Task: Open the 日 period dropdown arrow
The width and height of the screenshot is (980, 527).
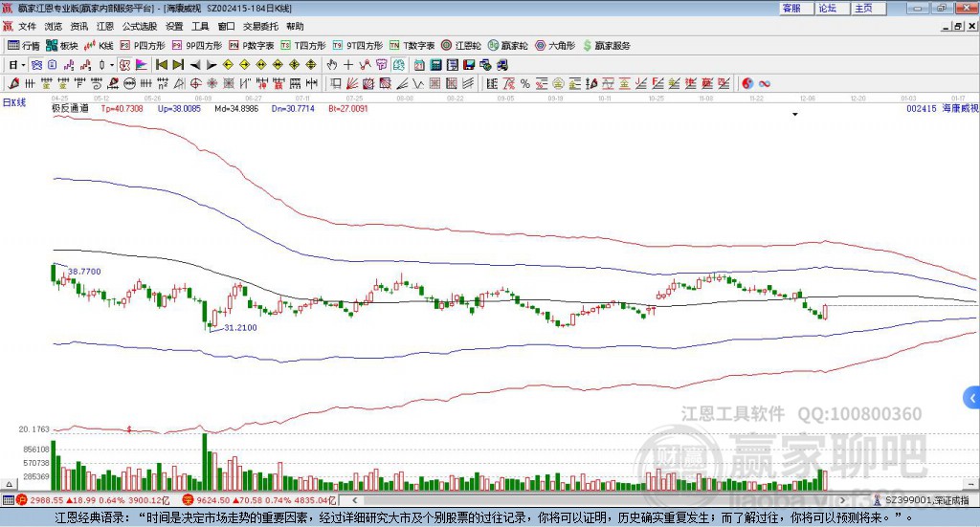Action: tap(23, 65)
